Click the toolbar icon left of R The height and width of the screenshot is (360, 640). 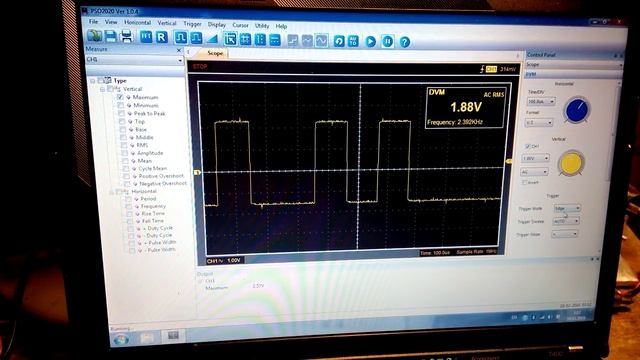pos(146,37)
